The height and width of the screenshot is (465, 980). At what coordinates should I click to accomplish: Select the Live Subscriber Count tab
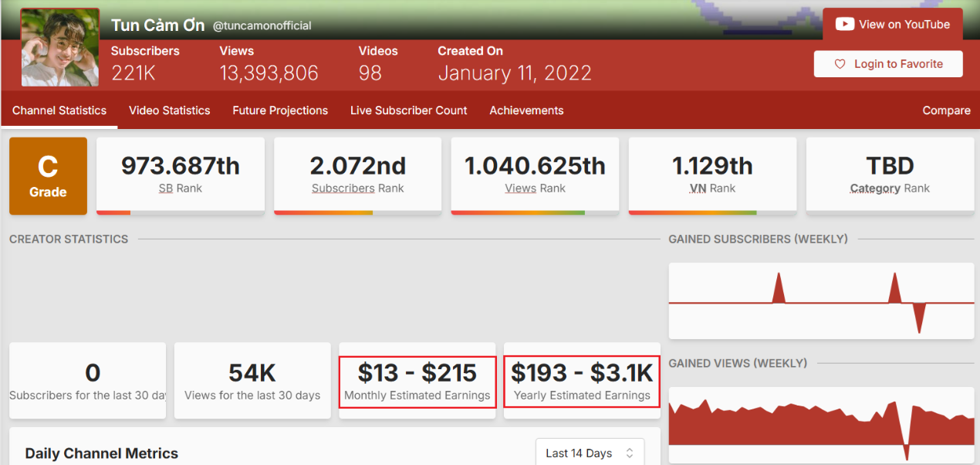coord(408,110)
